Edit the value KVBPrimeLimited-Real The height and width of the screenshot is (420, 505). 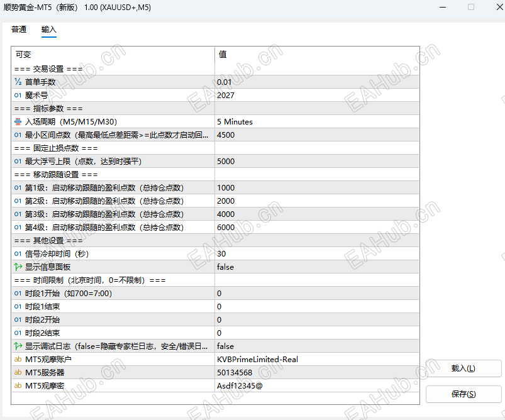[x=317, y=360]
